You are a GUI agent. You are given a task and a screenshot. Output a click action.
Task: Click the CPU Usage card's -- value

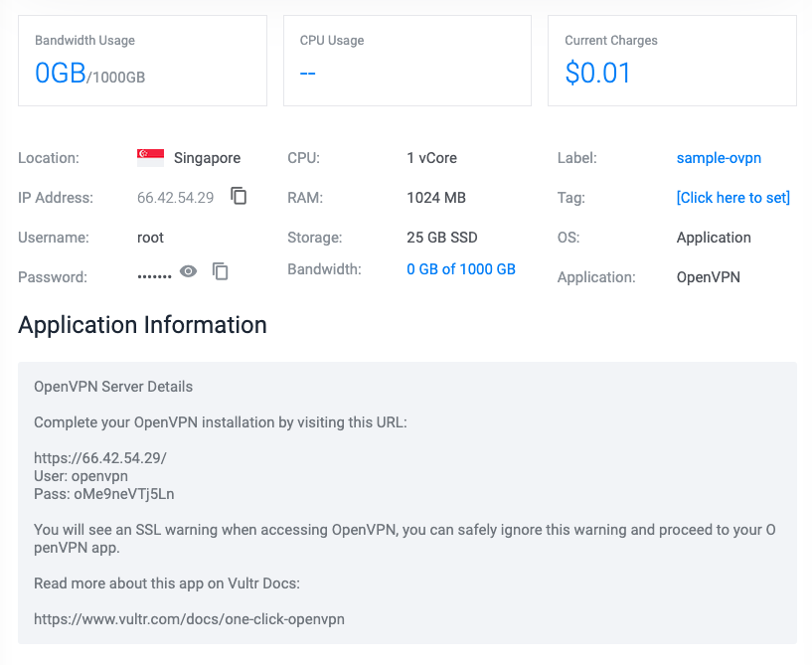[x=308, y=73]
